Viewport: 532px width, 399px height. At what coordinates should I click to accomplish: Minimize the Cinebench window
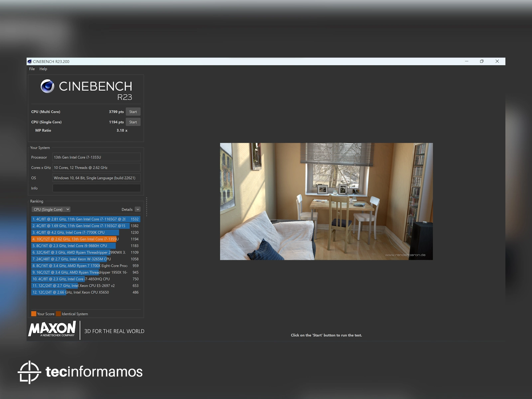[x=466, y=62]
